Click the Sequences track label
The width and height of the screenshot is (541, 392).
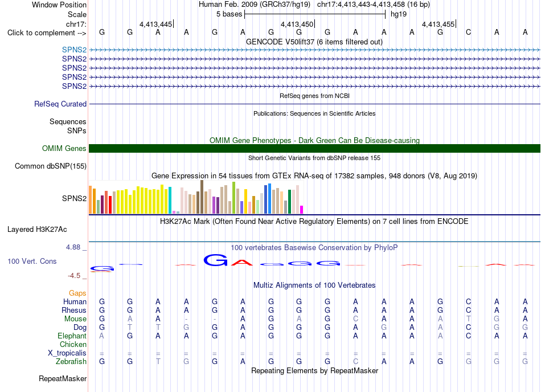coord(68,121)
